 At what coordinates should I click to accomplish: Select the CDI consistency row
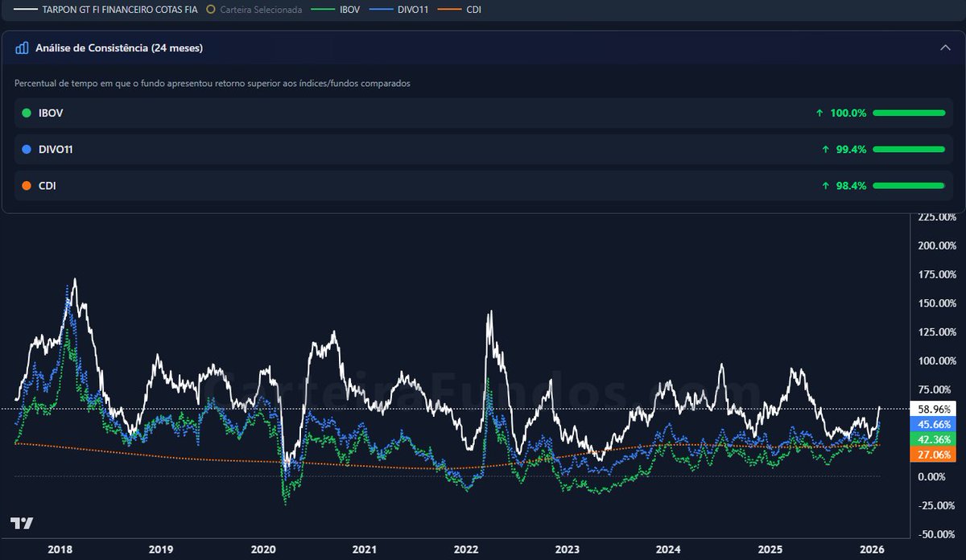(483, 186)
